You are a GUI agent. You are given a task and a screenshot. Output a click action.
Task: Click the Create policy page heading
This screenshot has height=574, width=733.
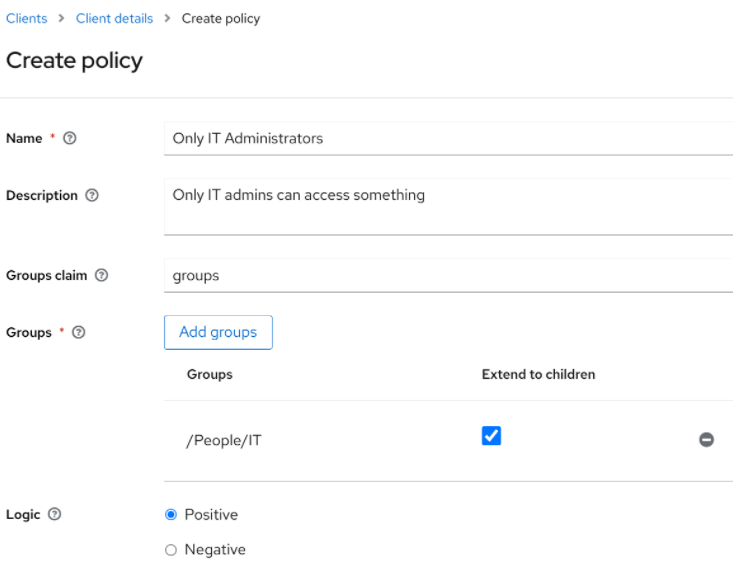click(74, 61)
